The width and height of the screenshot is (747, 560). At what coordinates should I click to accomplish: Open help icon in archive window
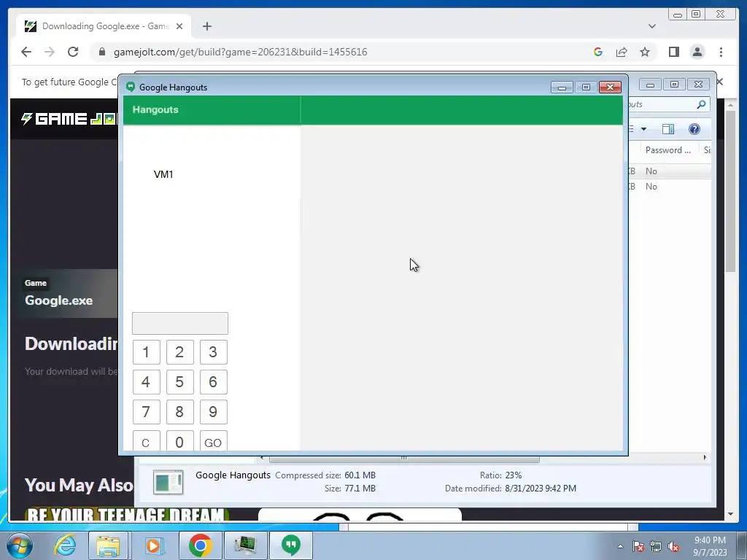pos(694,129)
